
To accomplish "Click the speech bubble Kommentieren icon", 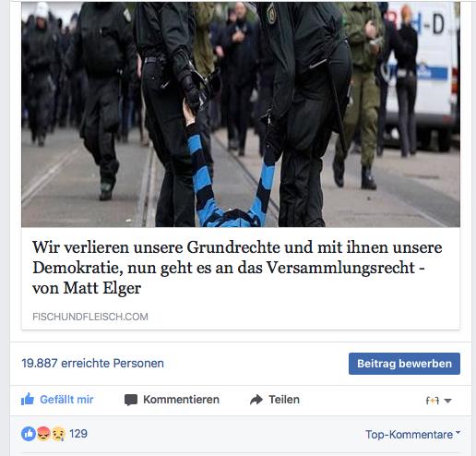I will (131, 400).
